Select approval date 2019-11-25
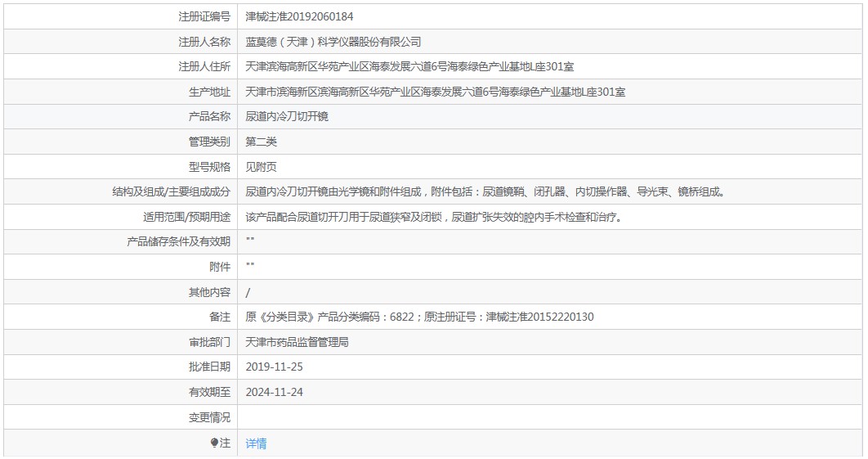 coord(274,367)
